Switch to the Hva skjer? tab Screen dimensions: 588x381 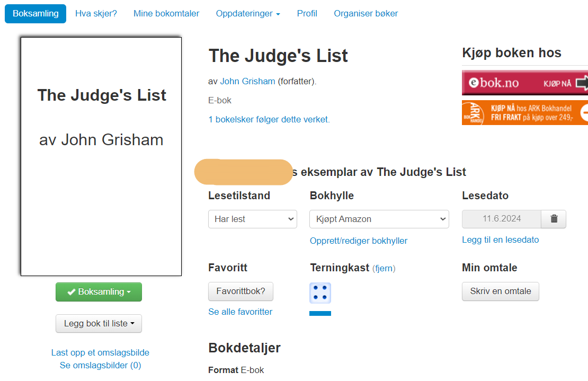[96, 14]
